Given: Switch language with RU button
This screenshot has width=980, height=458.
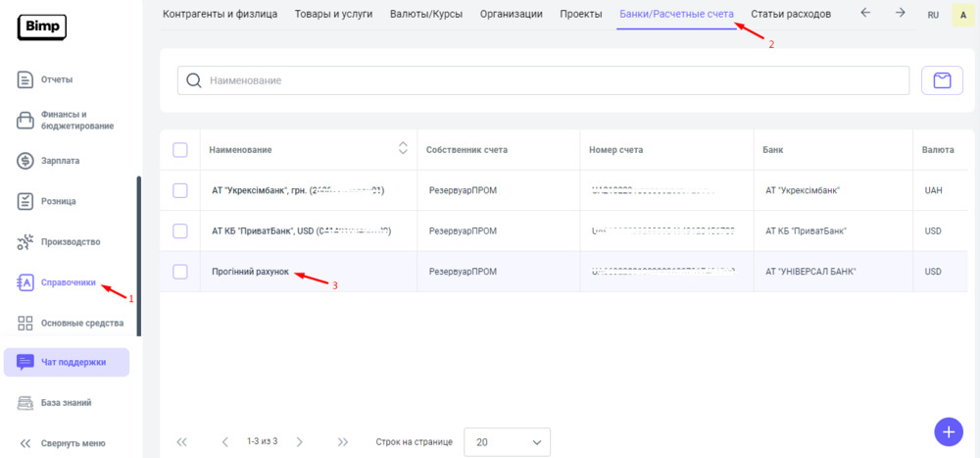Looking at the screenshot, I should click(932, 15).
